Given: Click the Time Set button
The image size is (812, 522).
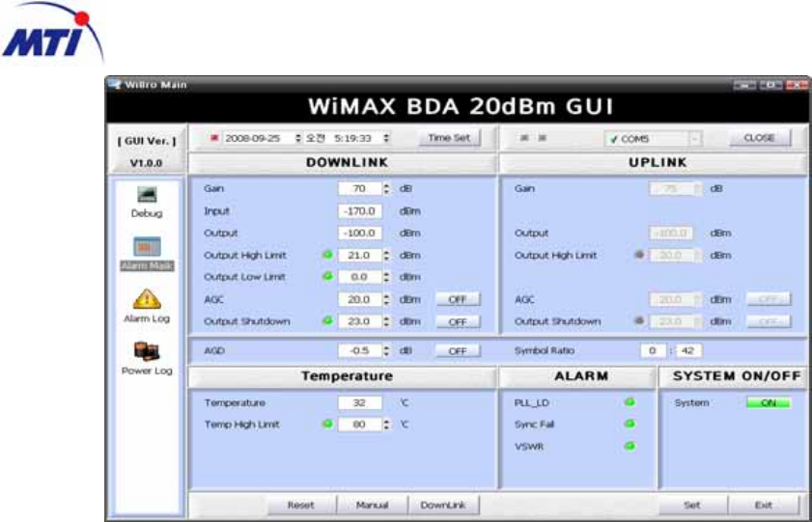Looking at the screenshot, I should (x=449, y=138).
